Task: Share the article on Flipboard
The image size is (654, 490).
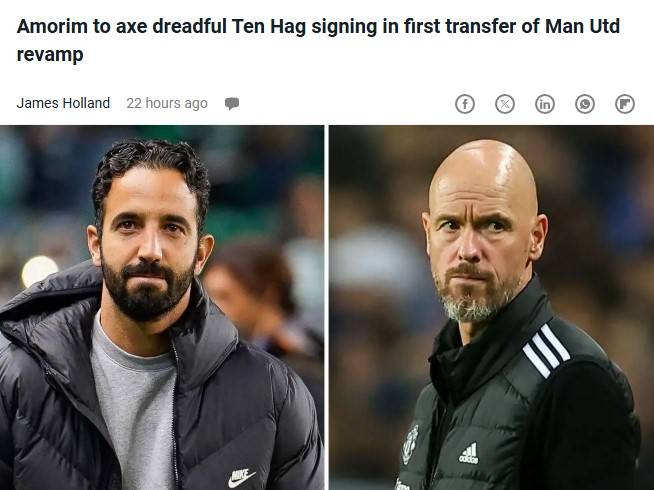Action: (x=625, y=104)
